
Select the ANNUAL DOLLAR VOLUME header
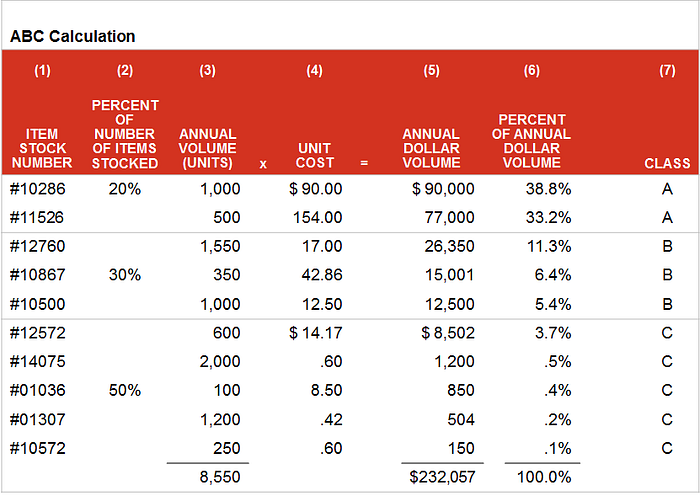click(431, 148)
